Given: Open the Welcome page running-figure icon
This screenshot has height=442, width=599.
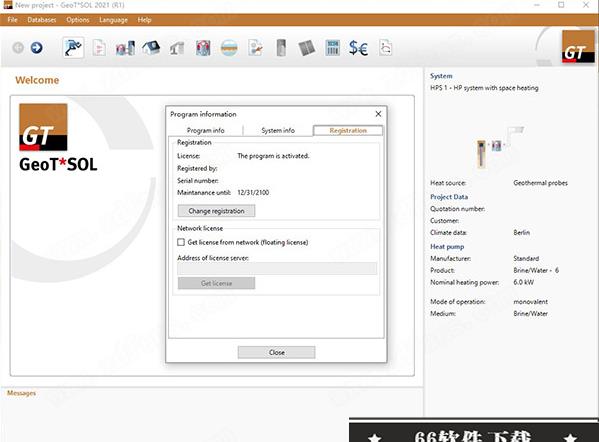Looking at the screenshot, I should [x=73, y=48].
